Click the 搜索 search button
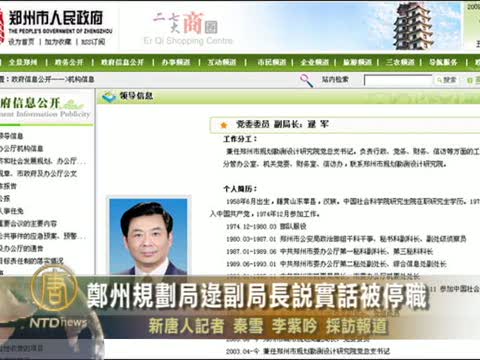The height and width of the screenshot is (360, 480). tap(446, 80)
